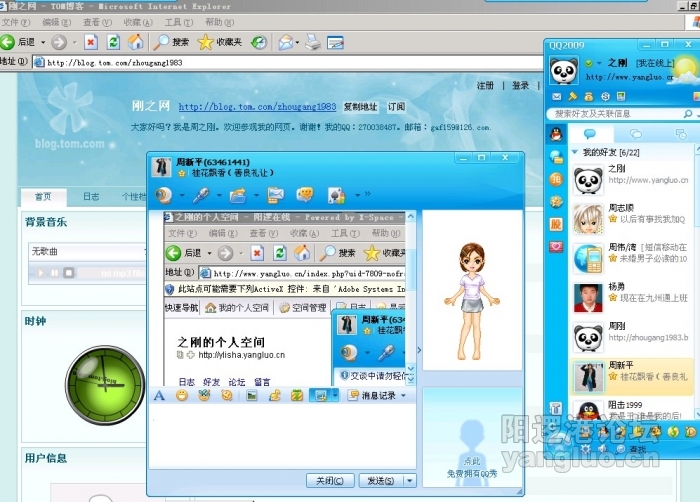Send an image using the picture icon
This screenshot has height=502, width=700.
(x=251, y=395)
